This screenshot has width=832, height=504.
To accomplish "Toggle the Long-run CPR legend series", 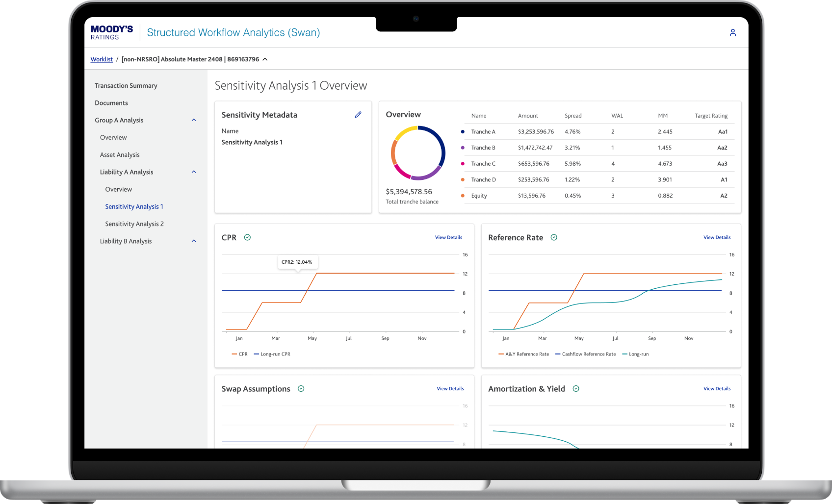I will [272, 354].
